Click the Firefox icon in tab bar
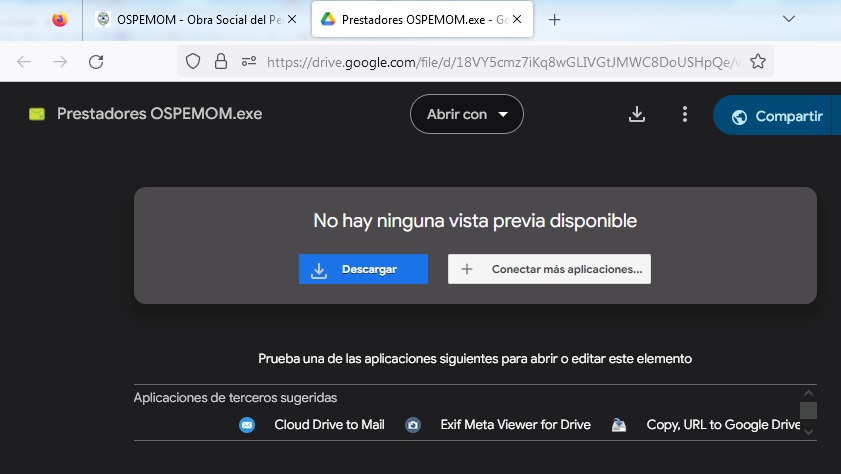This screenshot has height=474, width=841. 60,19
